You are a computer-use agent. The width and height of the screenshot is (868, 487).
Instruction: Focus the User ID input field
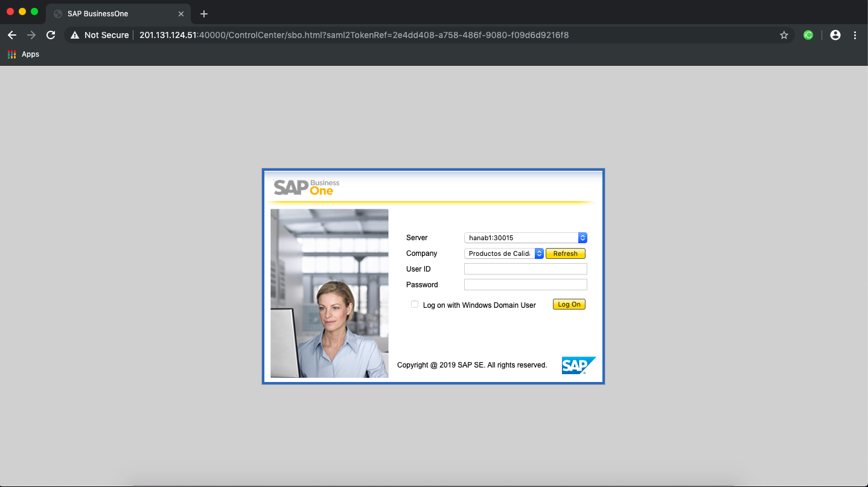(526, 269)
